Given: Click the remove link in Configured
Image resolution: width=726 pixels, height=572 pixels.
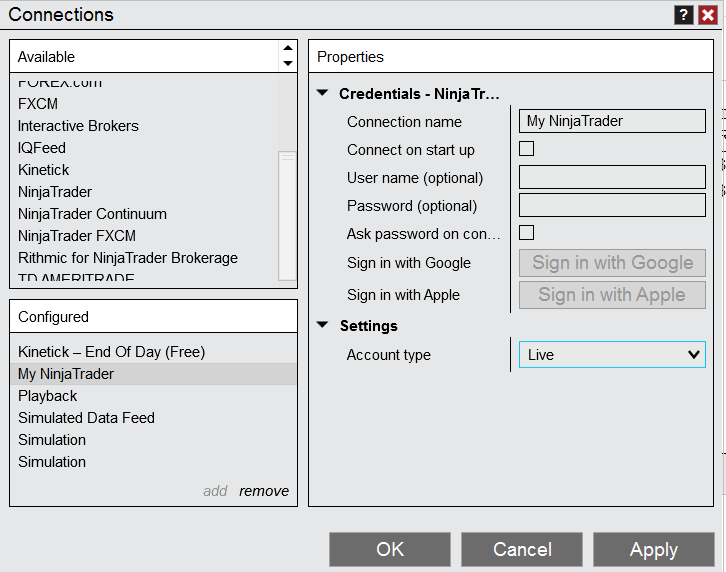Looking at the screenshot, I should pyautogui.click(x=264, y=491).
